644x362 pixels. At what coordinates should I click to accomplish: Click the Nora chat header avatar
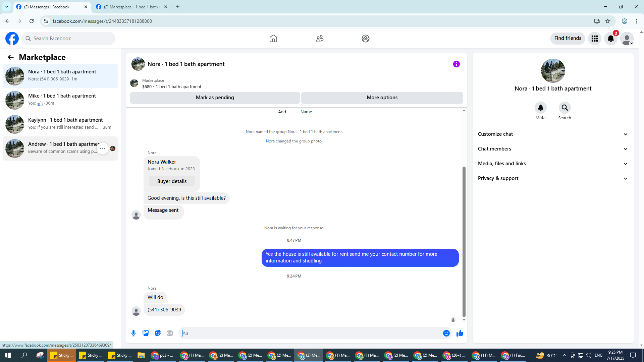(138, 64)
